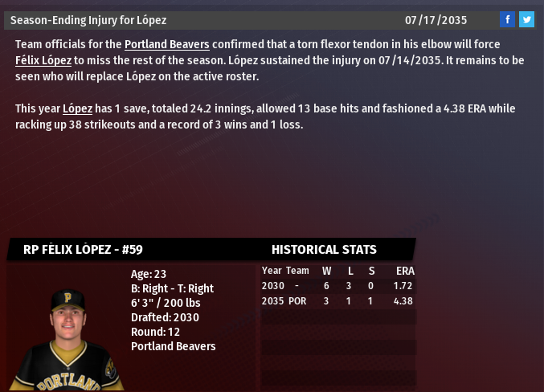Click the Team column header
The width and height of the screenshot is (544, 392).
[297, 271]
